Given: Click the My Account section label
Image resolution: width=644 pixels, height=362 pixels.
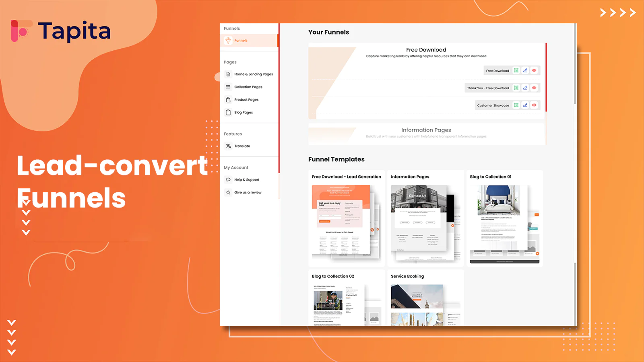Looking at the screenshot, I should point(236,168).
